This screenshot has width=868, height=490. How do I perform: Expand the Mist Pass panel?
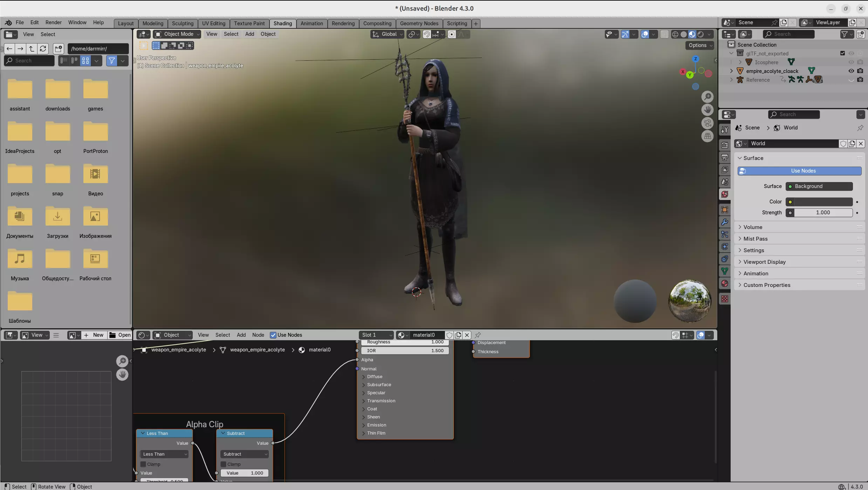755,239
